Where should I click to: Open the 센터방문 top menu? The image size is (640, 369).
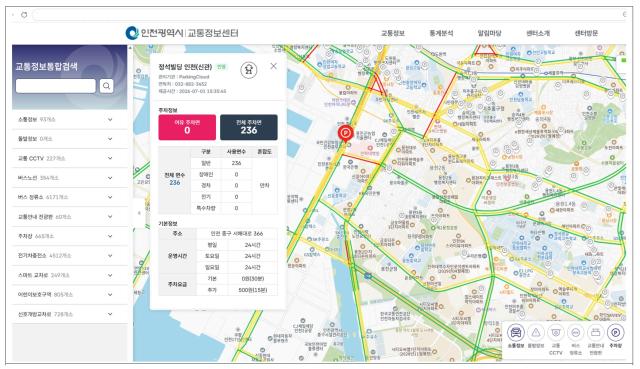coord(586,33)
